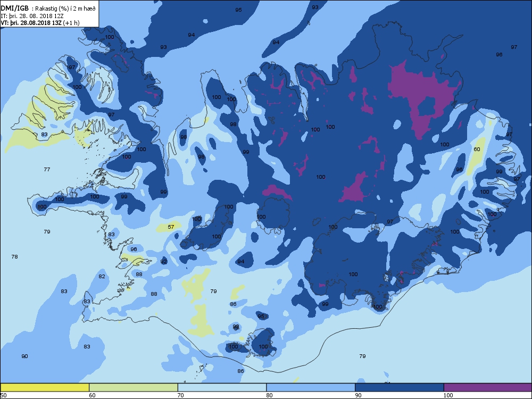Click the 'DMI/IGB' title text
The width and height of the screenshot is (532, 399).
tap(14, 9)
